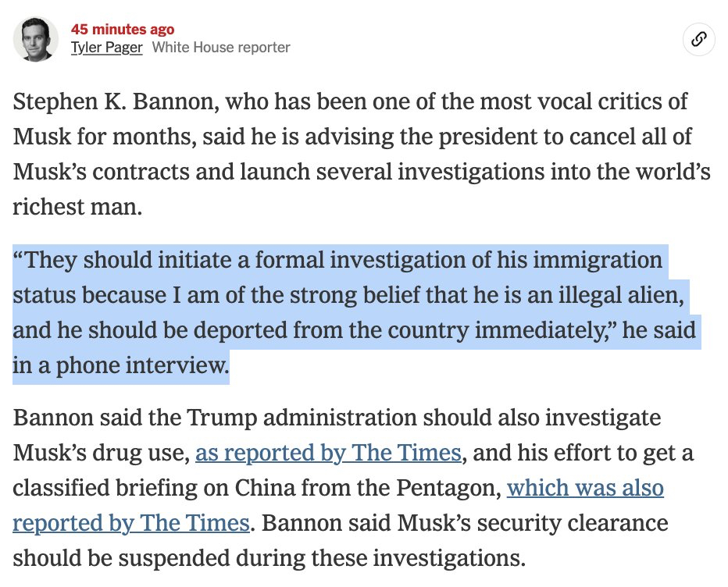This screenshot has width=728, height=587.
Task: Follow the 'as reported by The Times' link
Action: 328,453
